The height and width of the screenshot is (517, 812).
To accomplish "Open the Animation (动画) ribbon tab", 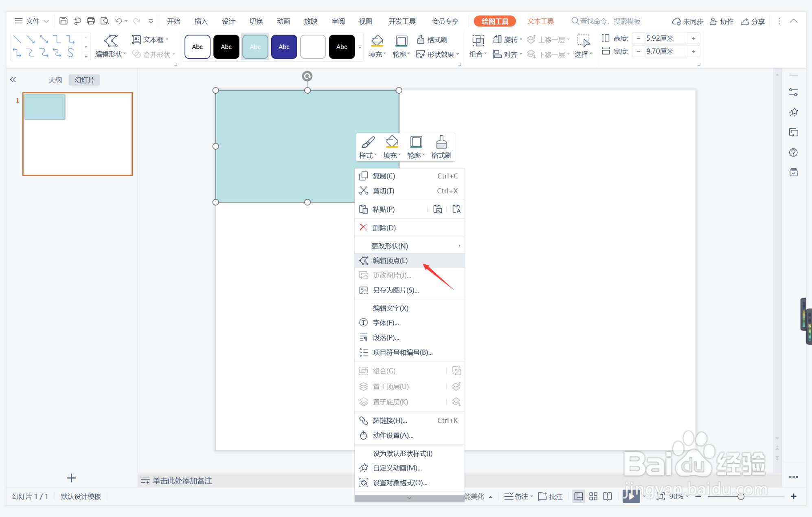I will (x=283, y=21).
